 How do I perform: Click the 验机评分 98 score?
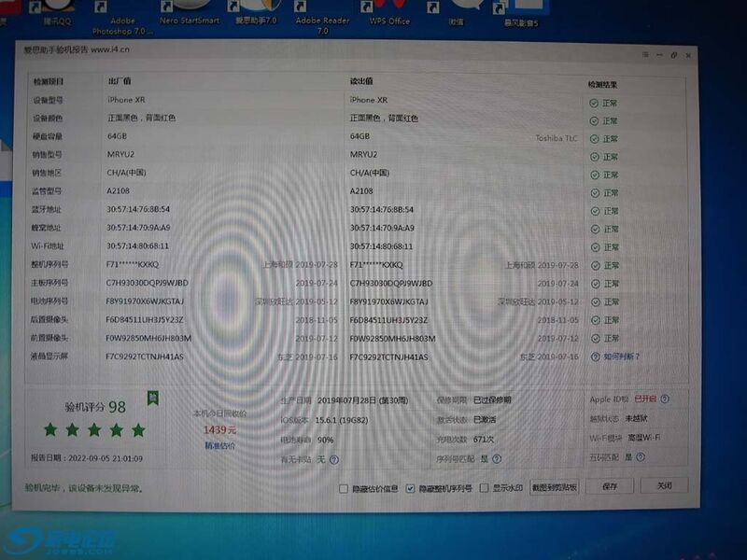pyautogui.click(x=95, y=407)
